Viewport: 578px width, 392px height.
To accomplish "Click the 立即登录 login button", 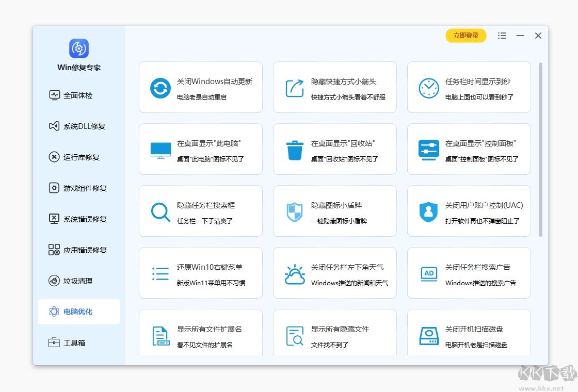I will pyautogui.click(x=465, y=36).
